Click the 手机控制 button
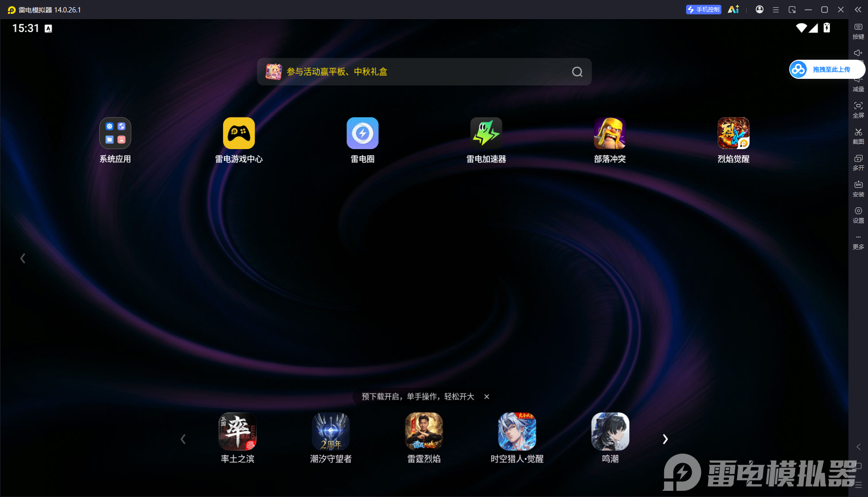The height and width of the screenshot is (497, 868). (703, 10)
